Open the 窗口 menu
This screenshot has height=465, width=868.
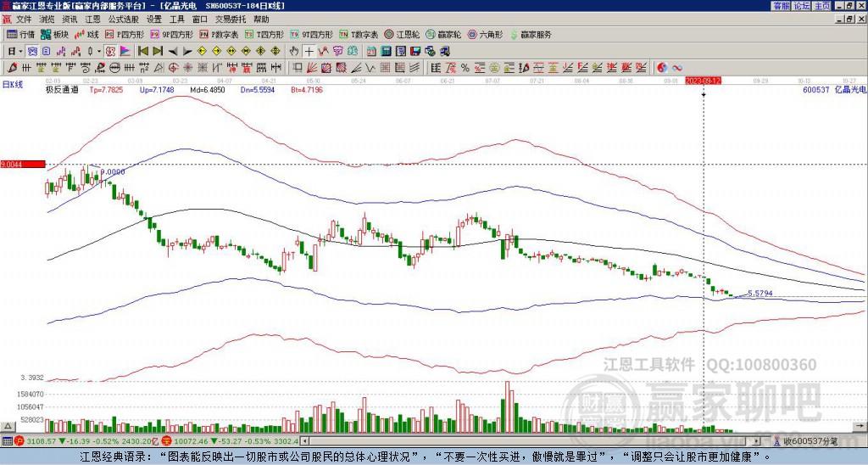(200, 20)
